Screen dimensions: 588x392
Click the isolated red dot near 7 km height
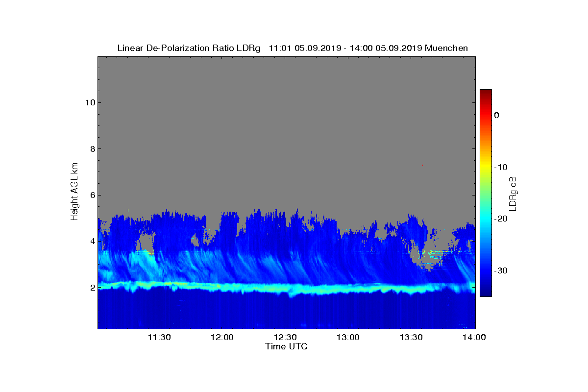tap(422, 166)
